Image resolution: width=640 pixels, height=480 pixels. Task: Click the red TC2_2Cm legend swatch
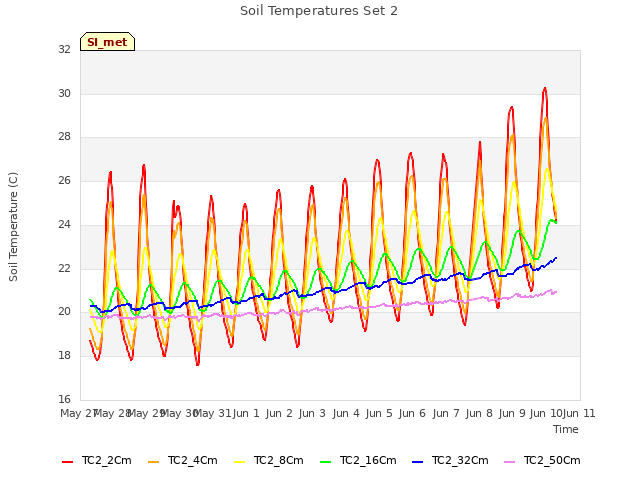[67, 461]
